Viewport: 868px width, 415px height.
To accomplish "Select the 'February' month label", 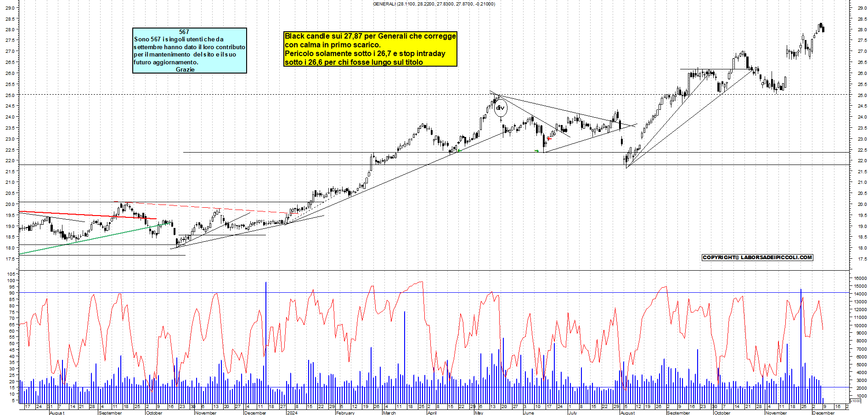I will pyautogui.click(x=345, y=413).
